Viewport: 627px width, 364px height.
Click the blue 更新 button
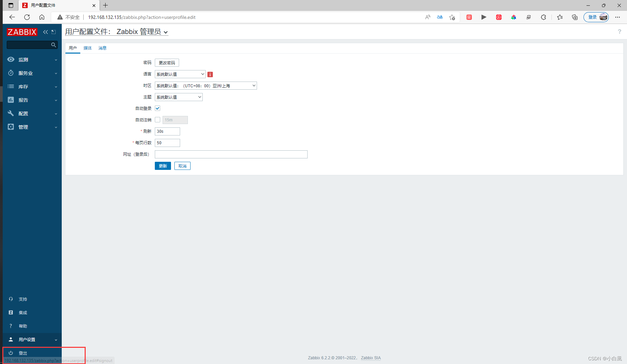pyautogui.click(x=163, y=166)
